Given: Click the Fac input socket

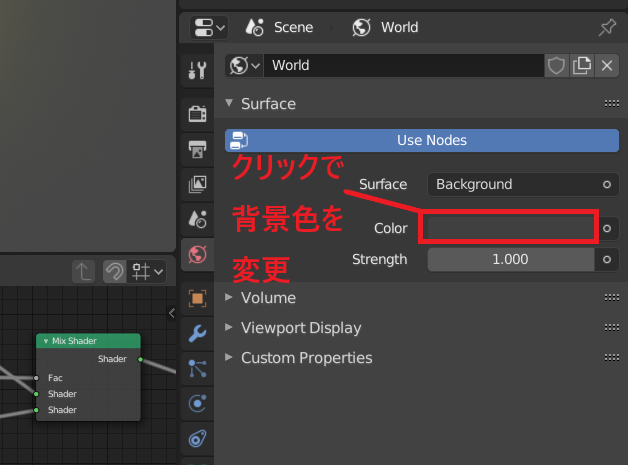Looking at the screenshot, I should [x=36, y=378].
